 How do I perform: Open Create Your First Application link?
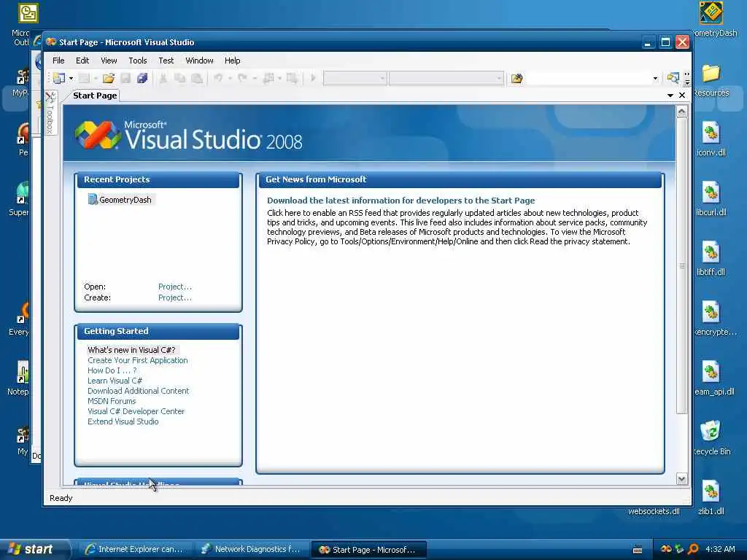(138, 360)
